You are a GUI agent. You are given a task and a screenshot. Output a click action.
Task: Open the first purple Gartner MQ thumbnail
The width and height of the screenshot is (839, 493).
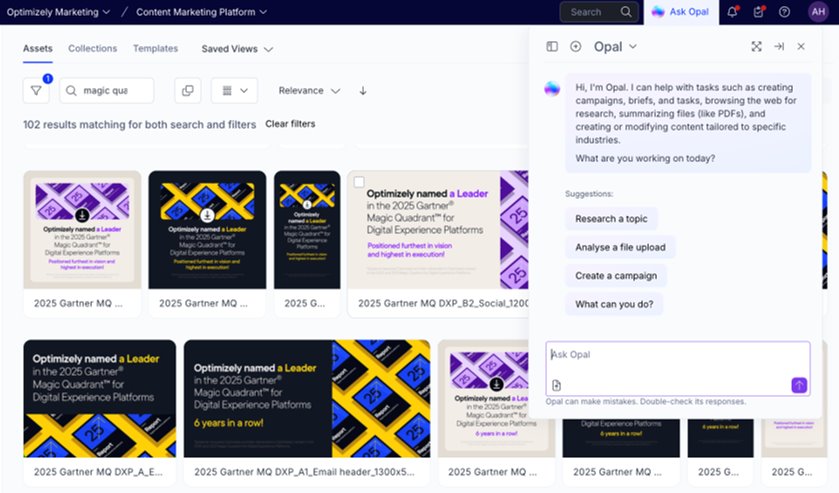tap(82, 230)
